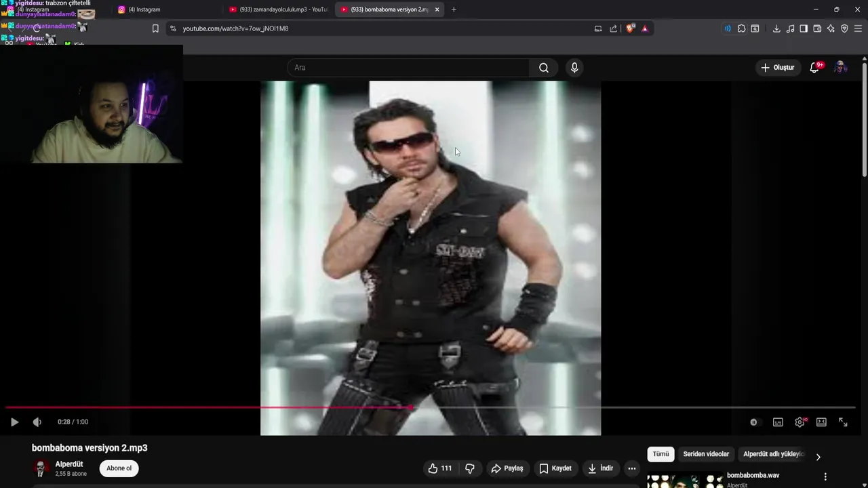This screenshot has height=488, width=868.
Task: Start voice search with microphone icon
Action: pyautogui.click(x=574, y=68)
